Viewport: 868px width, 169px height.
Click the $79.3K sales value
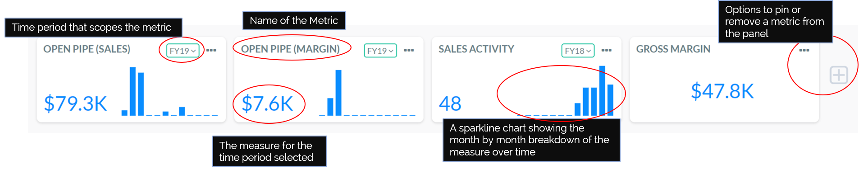coord(75,103)
